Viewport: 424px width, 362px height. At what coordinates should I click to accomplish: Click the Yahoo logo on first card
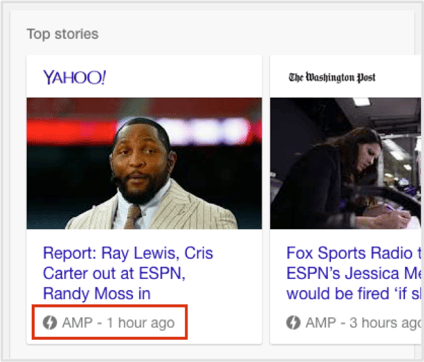(x=74, y=77)
